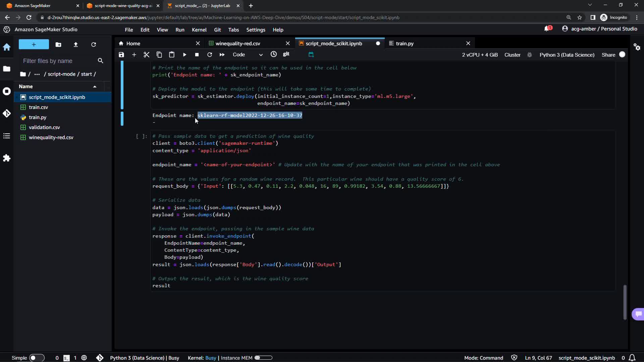Image resolution: width=644 pixels, height=362 pixels.
Task: Toggle the Share switch
Action: (622, 55)
